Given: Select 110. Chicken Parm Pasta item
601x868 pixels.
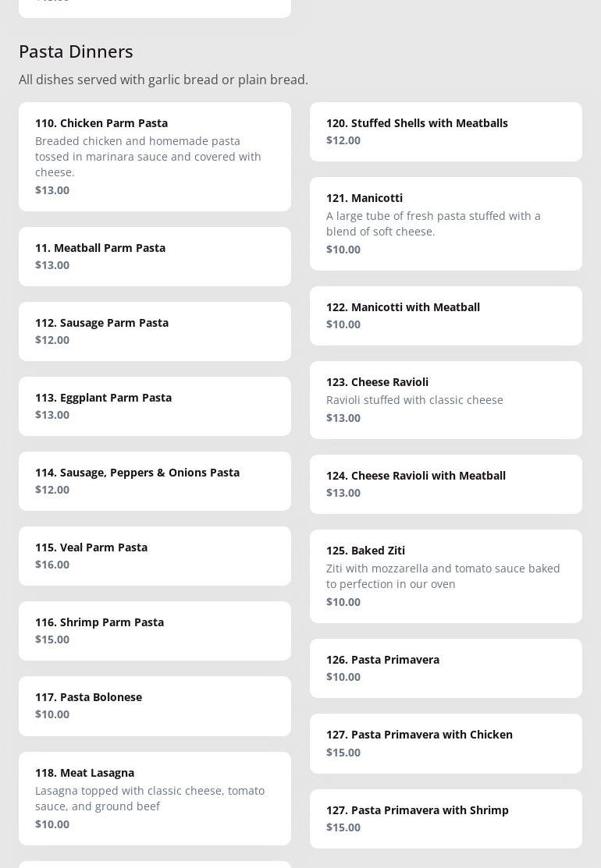Looking at the screenshot, I should pyautogui.click(x=155, y=156).
